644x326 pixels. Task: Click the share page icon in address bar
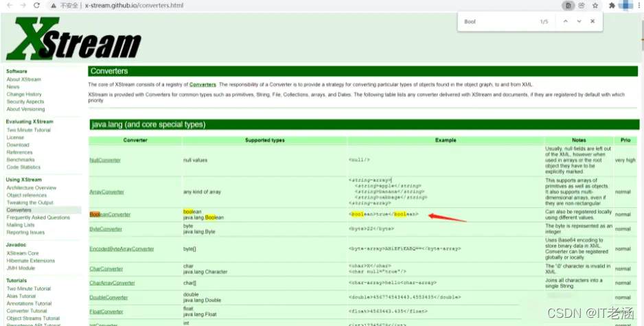click(582, 5)
